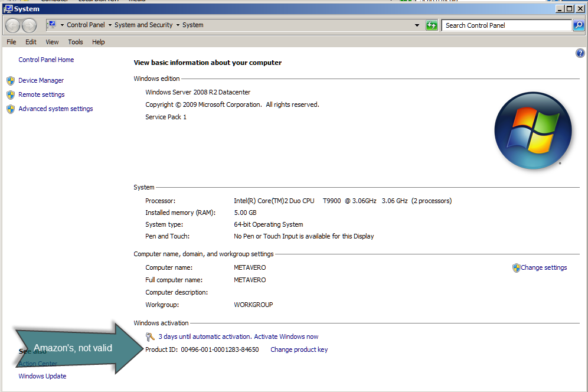Image resolution: width=588 pixels, height=392 pixels.
Task: Select the WORKGROUP value
Action: (x=253, y=305)
